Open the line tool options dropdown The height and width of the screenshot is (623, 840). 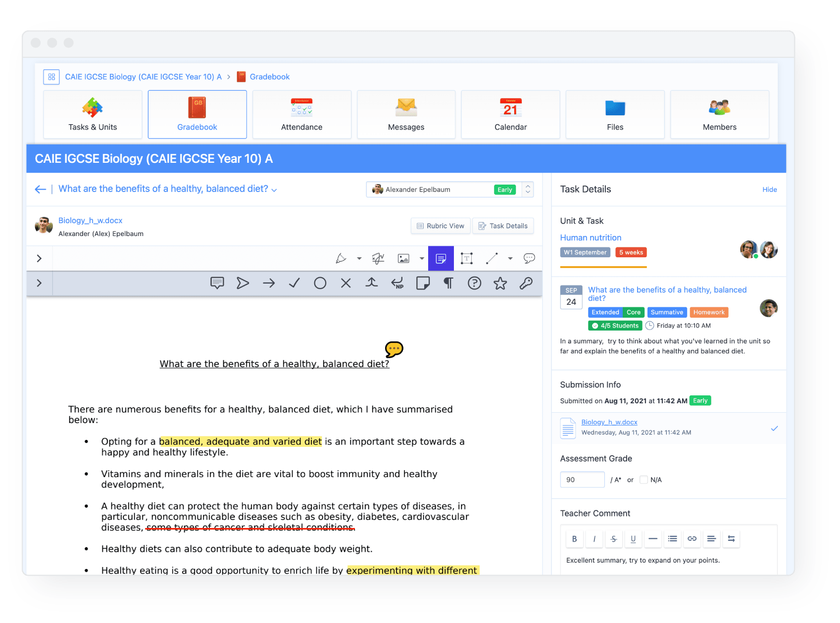click(x=510, y=258)
